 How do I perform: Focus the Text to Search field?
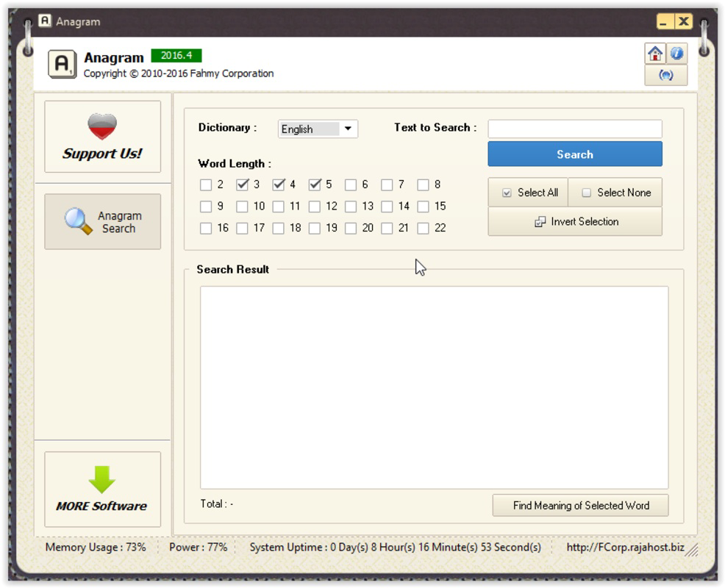click(575, 129)
